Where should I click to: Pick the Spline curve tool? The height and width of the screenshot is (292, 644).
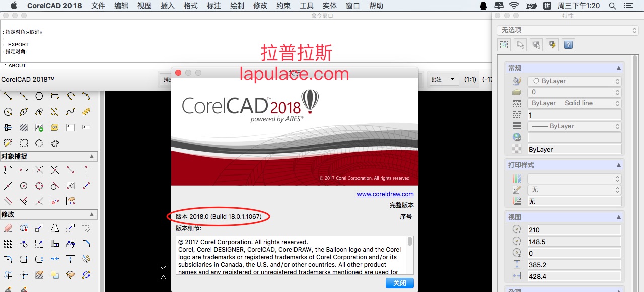pyautogui.click(x=70, y=112)
